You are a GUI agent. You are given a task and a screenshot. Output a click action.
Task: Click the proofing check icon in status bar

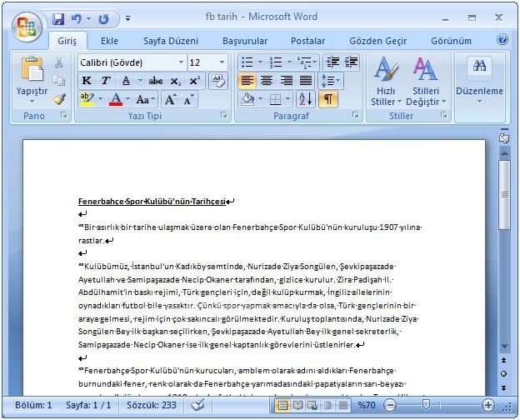pyautogui.click(x=198, y=405)
